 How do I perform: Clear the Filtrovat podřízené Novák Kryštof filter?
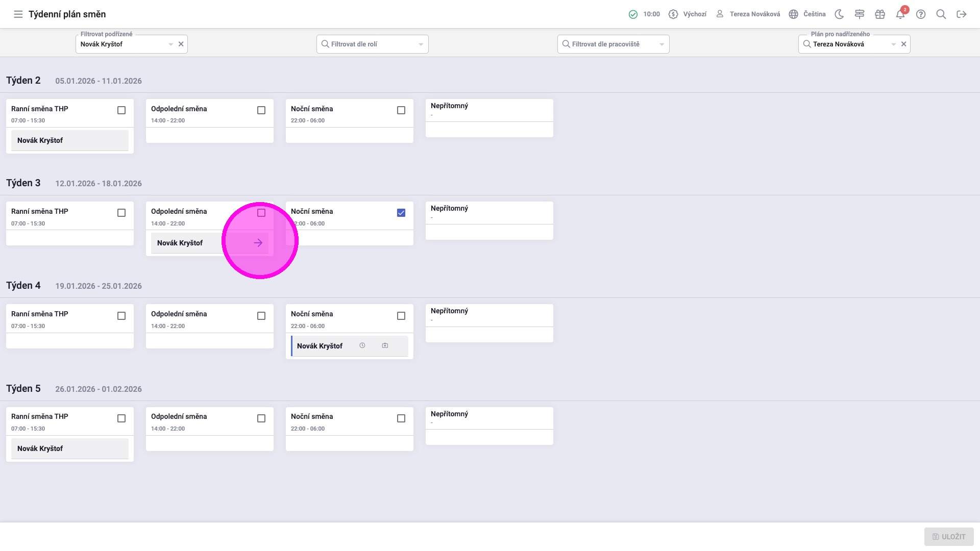tap(181, 44)
